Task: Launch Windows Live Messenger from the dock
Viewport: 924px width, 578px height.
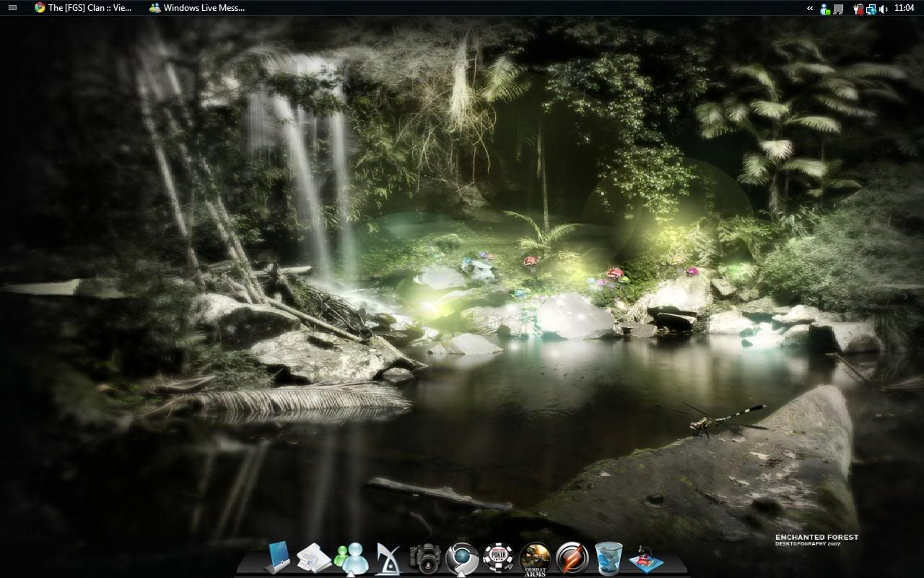Action: (352, 558)
